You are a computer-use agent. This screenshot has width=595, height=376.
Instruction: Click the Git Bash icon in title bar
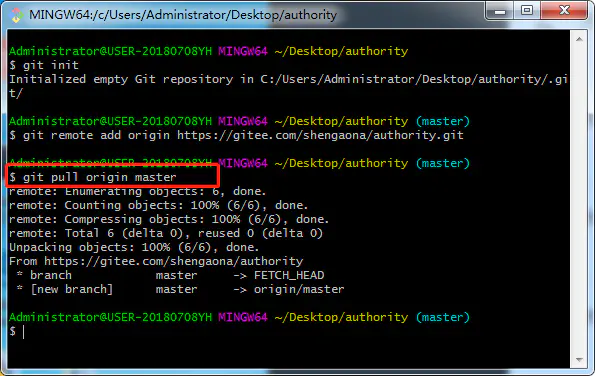[16, 15]
